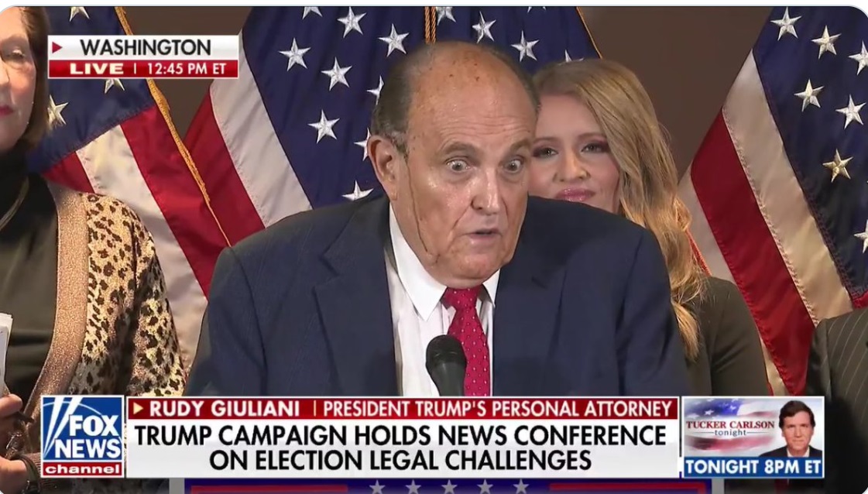Click the gold flagpole cord between flags

430,25
